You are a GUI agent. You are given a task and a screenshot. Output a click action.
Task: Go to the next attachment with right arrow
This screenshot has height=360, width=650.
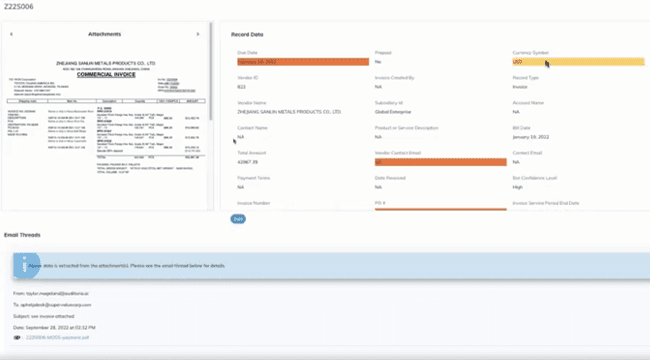pyautogui.click(x=198, y=34)
